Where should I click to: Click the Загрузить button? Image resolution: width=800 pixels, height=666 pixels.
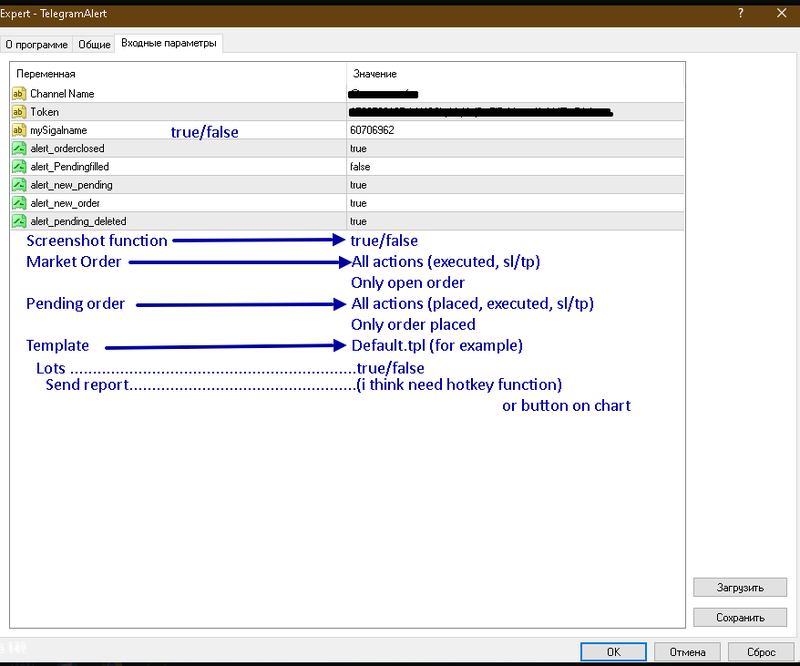click(740, 587)
